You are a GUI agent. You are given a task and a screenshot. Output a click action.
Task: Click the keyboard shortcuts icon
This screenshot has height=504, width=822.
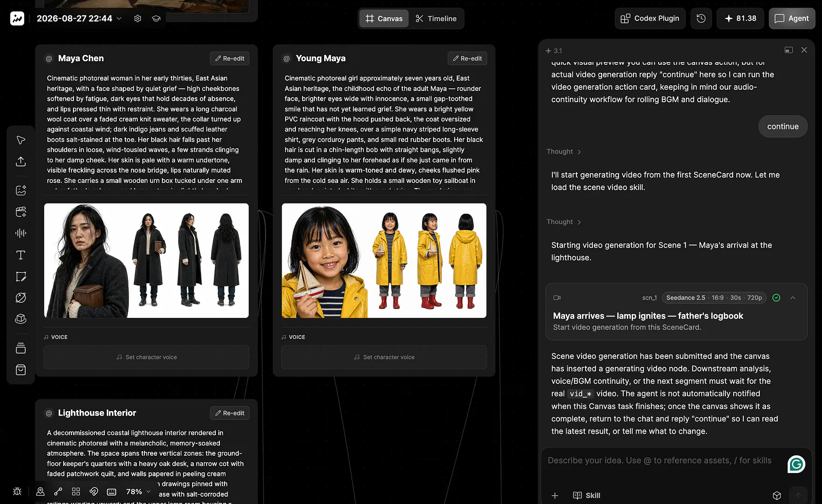(111, 492)
